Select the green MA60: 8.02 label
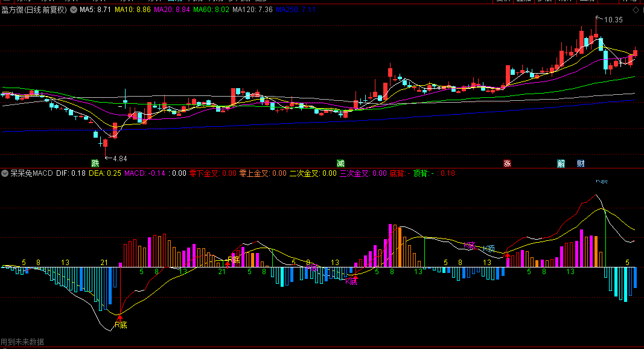This screenshot has width=644, height=349. 211,10
